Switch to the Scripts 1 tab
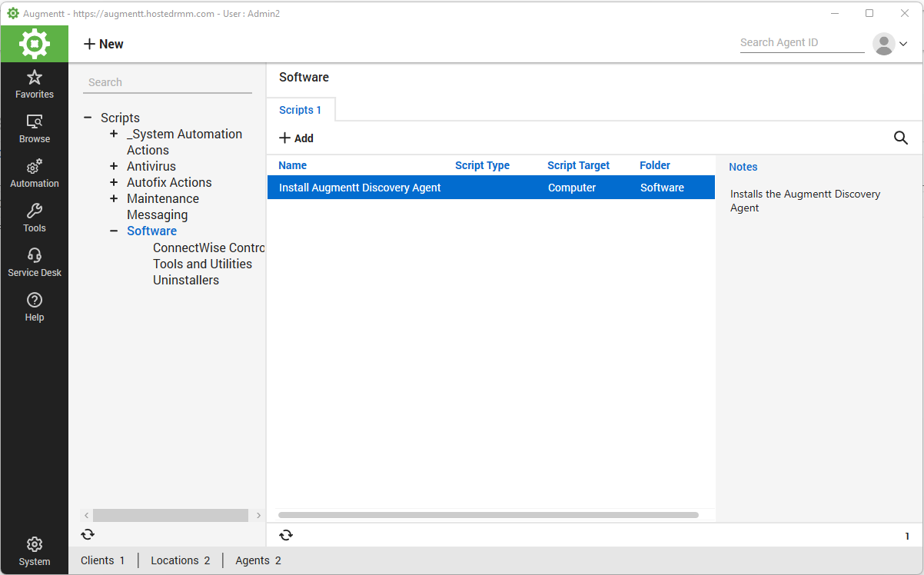Viewport: 924px width, 575px height. click(300, 110)
